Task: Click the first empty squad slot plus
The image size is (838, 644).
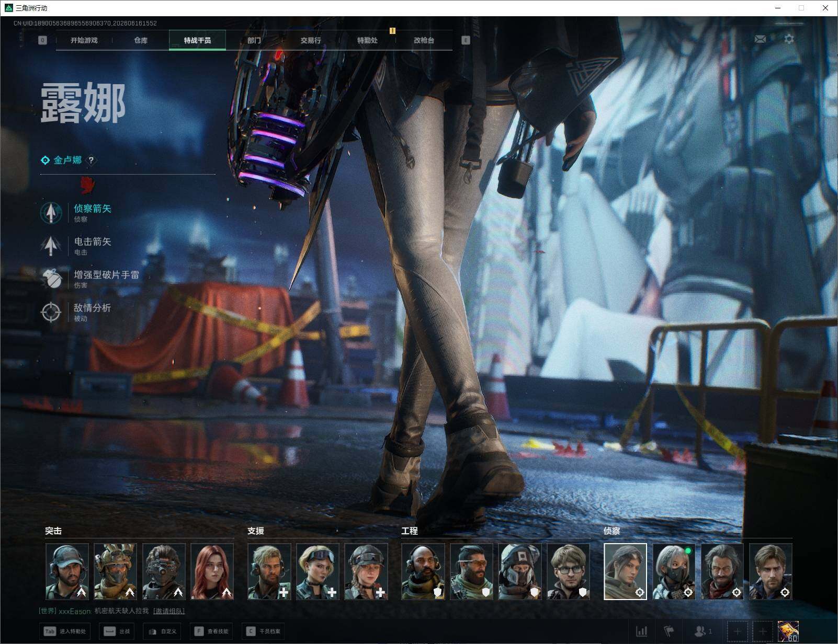Action: [738, 631]
